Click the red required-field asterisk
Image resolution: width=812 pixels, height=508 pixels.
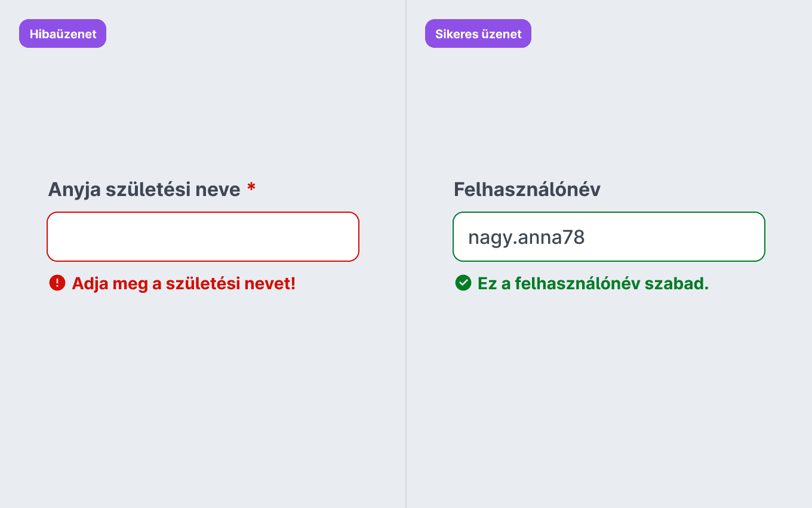251,188
